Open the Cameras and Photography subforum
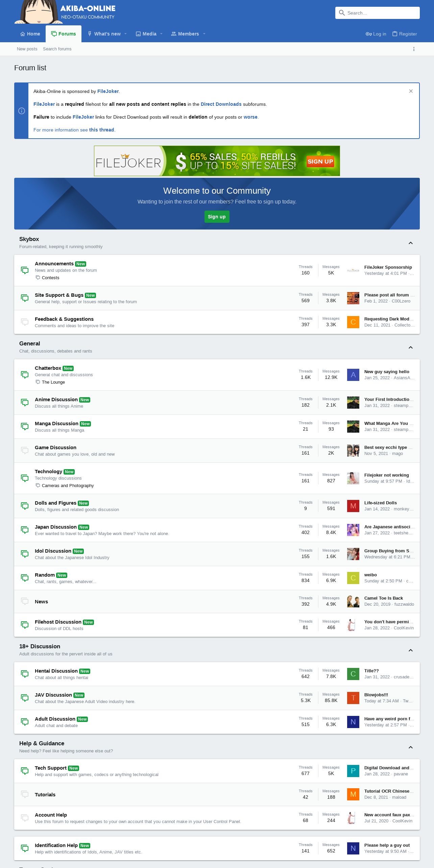434x868 pixels. click(68, 486)
